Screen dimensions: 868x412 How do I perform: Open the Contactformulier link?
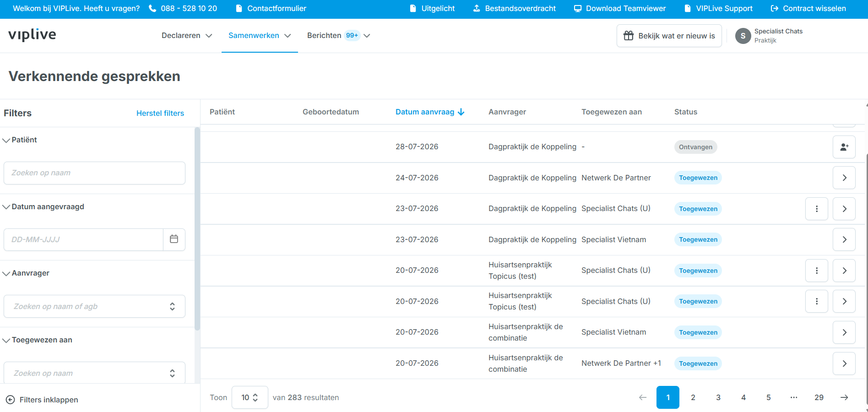(271, 8)
